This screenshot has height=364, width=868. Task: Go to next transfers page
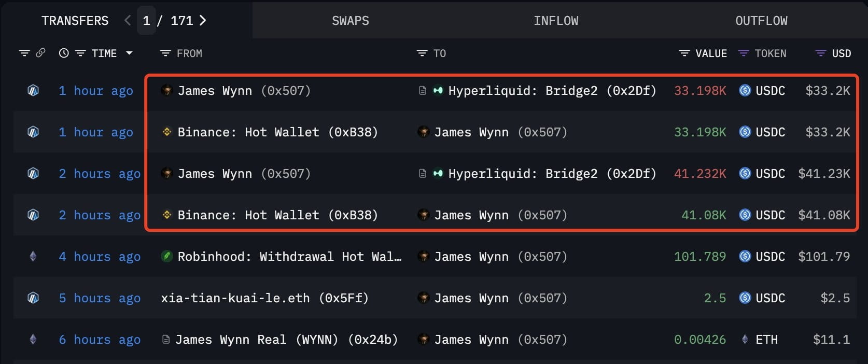(x=203, y=21)
